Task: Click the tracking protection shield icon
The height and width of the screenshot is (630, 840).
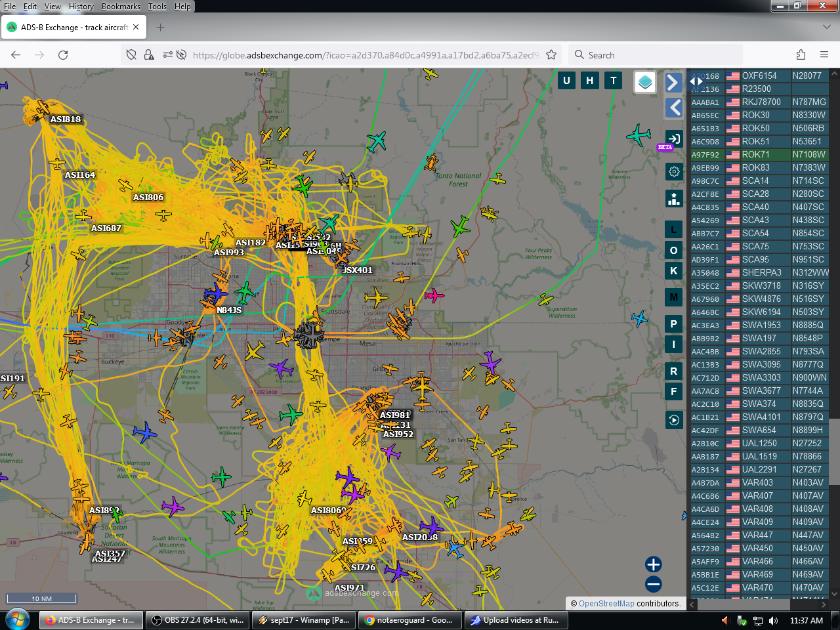Action: [131, 55]
